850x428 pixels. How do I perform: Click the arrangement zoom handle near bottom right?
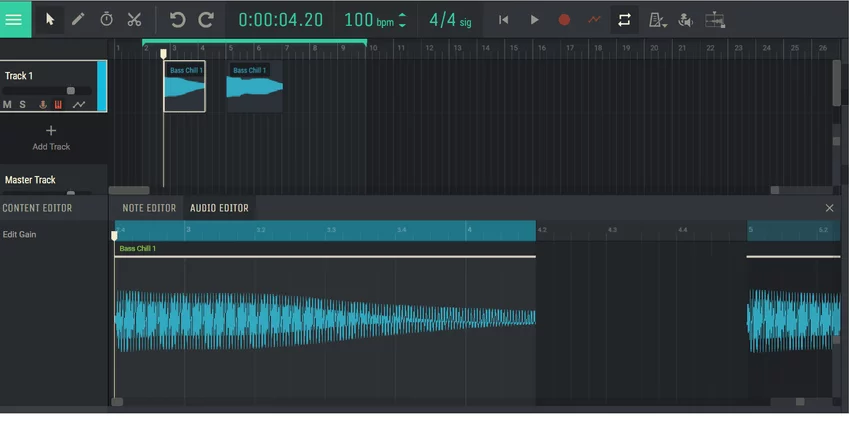click(x=775, y=190)
